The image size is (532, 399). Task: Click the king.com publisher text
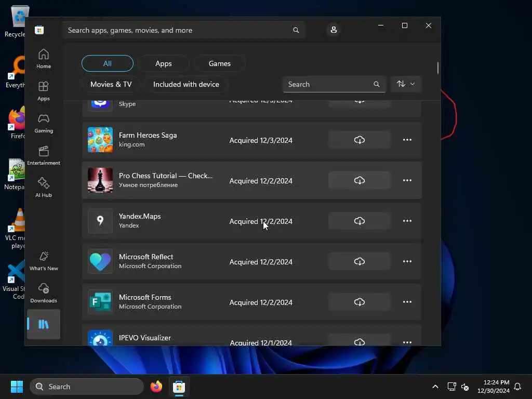pyautogui.click(x=131, y=144)
